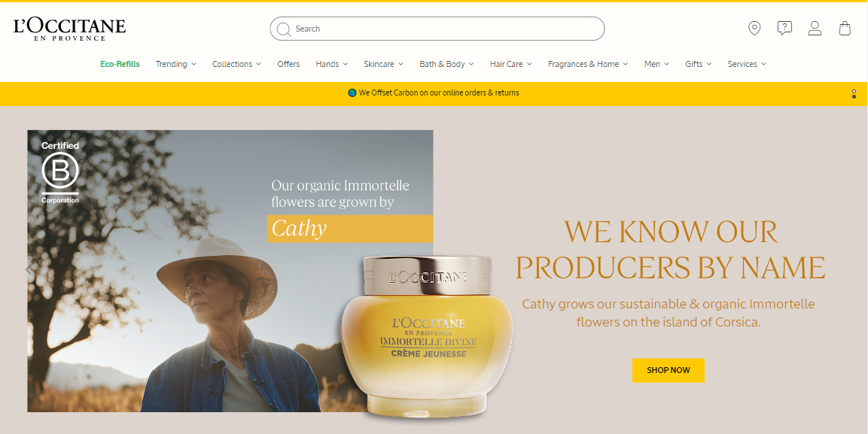The width and height of the screenshot is (868, 434).
Task: Click the Immortelle Divine cream jar image
Action: coord(426,337)
